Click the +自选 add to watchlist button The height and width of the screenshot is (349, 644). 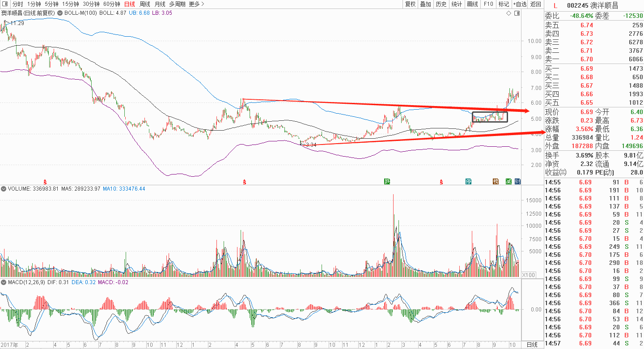(520, 4)
